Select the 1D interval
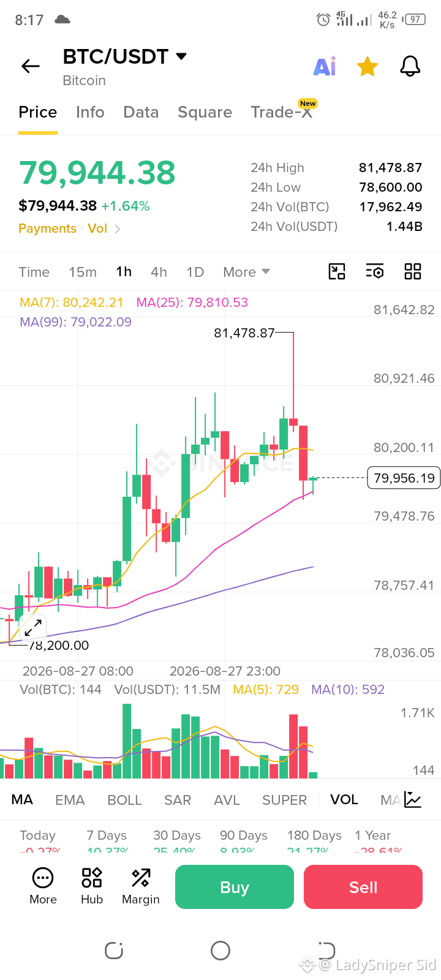Viewport: 441px width, 980px height. click(195, 272)
